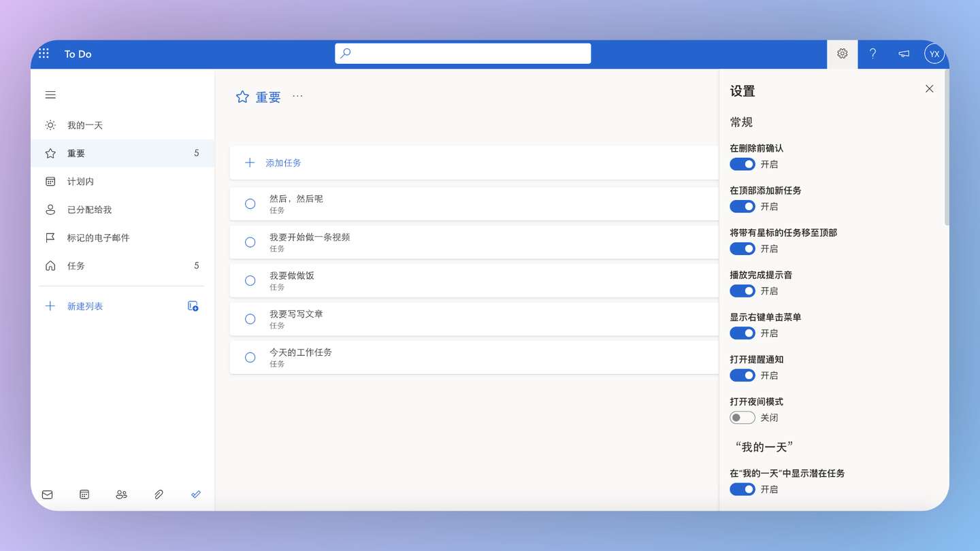Switch to the 我的一天 list
980x551 pixels.
[x=84, y=125]
